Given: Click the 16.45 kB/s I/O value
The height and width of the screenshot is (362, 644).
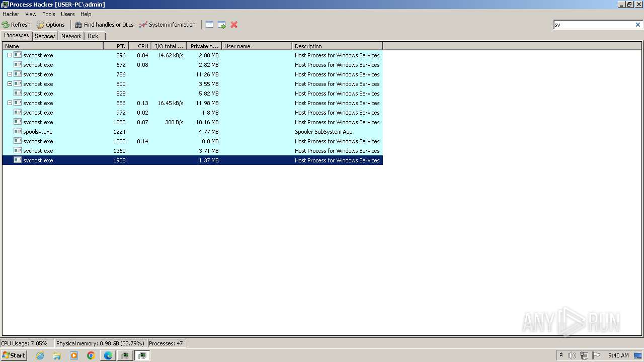Looking at the screenshot, I should coord(171,103).
